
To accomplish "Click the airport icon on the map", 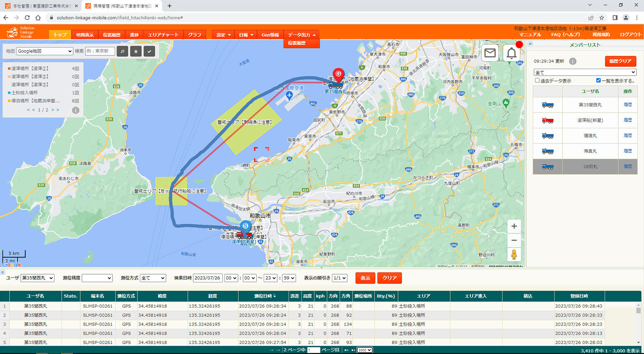I will [289, 96].
